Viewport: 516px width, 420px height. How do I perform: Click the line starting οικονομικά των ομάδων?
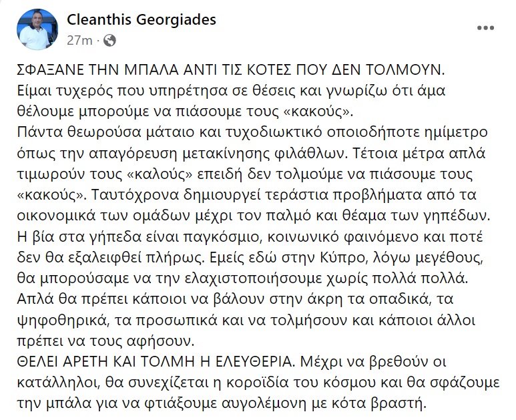click(254, 216)
